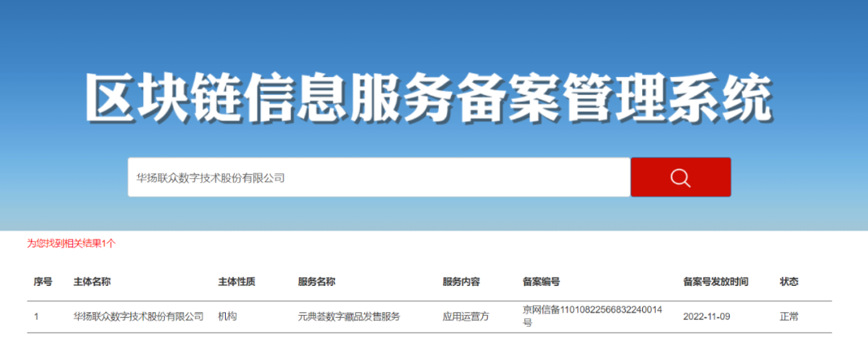868x355 pixels.
Task: Click the 元典荟数字藏品发售服务 service name cell
Action: point(349,316)
